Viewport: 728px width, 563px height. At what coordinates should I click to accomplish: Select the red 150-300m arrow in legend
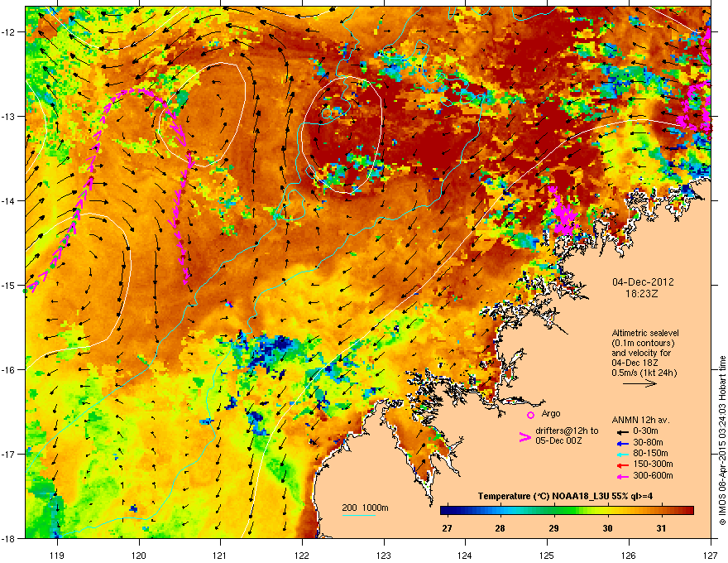(621, 464)
